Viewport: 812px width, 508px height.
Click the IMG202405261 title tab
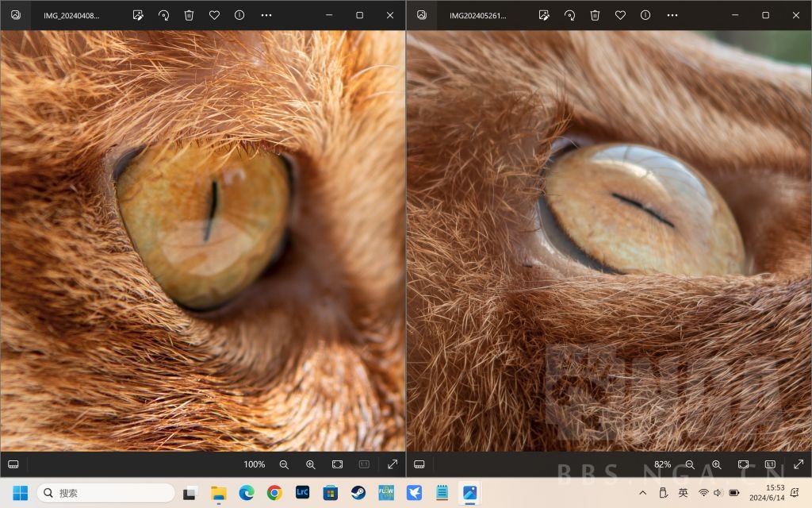click(477, 15)
